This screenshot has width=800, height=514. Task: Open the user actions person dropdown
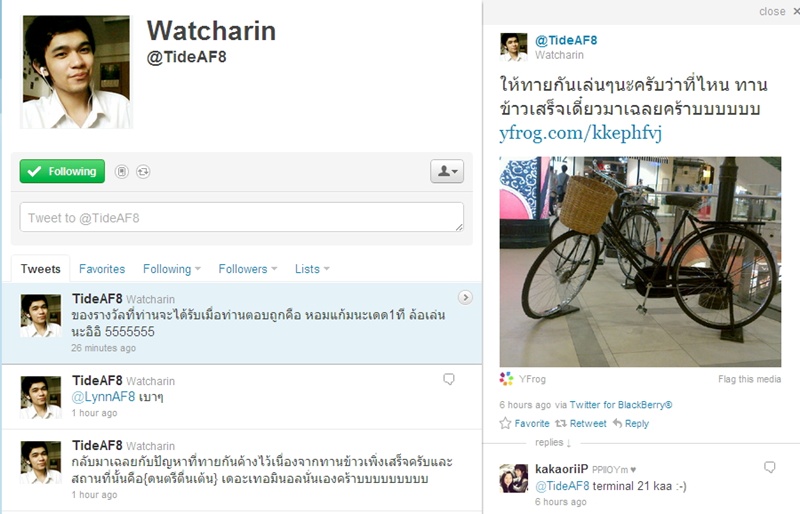click(x=447, y=171)
